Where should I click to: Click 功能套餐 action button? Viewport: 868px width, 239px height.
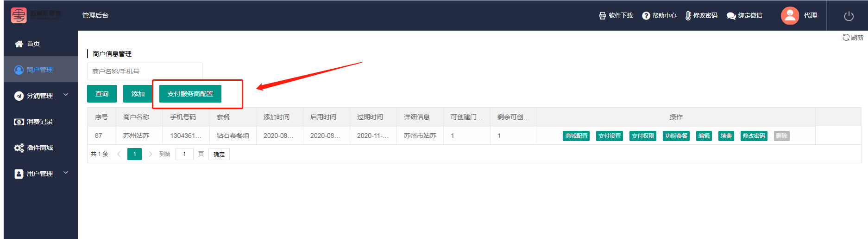point(676,136)
